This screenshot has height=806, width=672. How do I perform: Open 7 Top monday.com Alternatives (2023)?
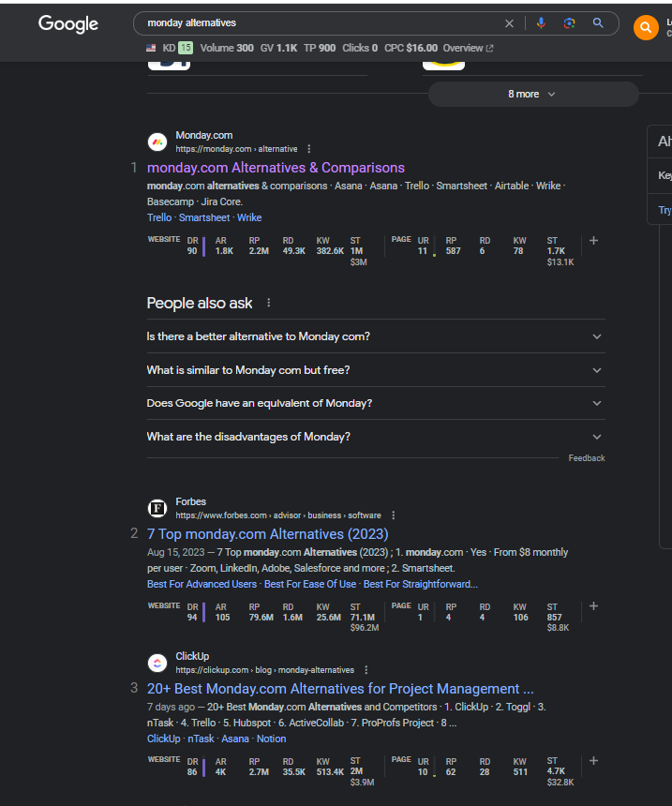(x=268, y=534)
